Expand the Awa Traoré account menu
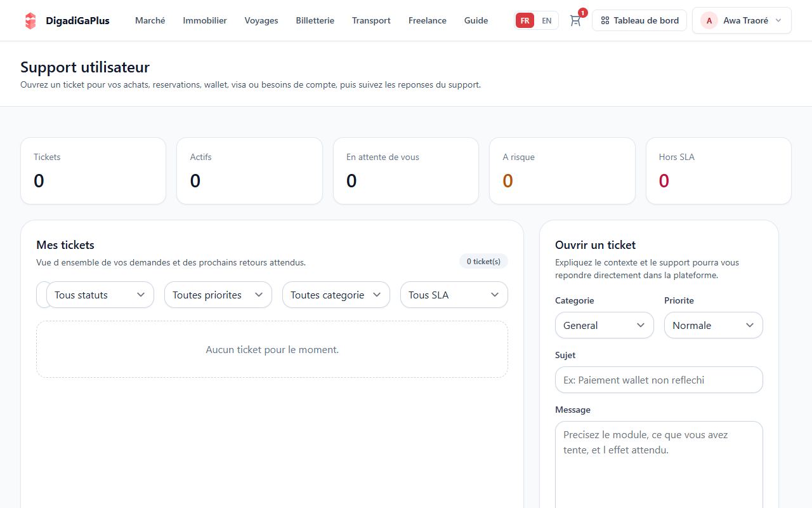 point(742,20)
